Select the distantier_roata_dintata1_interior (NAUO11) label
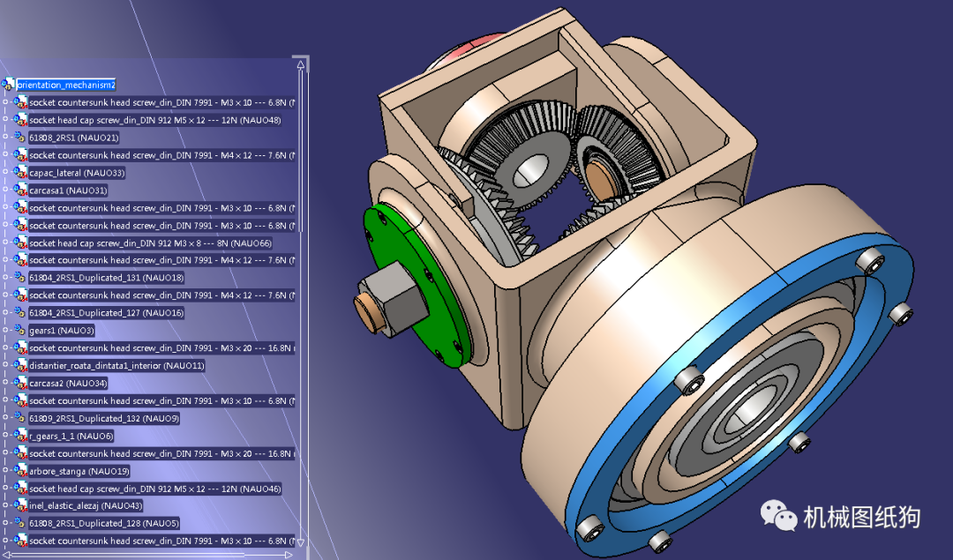The width and height of the screenshot is (953, 560). (116, 366)
